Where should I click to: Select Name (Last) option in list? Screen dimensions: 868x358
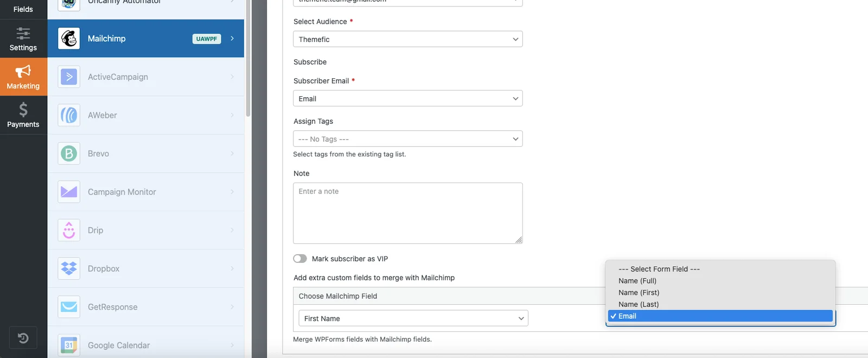tap(639, 304)
